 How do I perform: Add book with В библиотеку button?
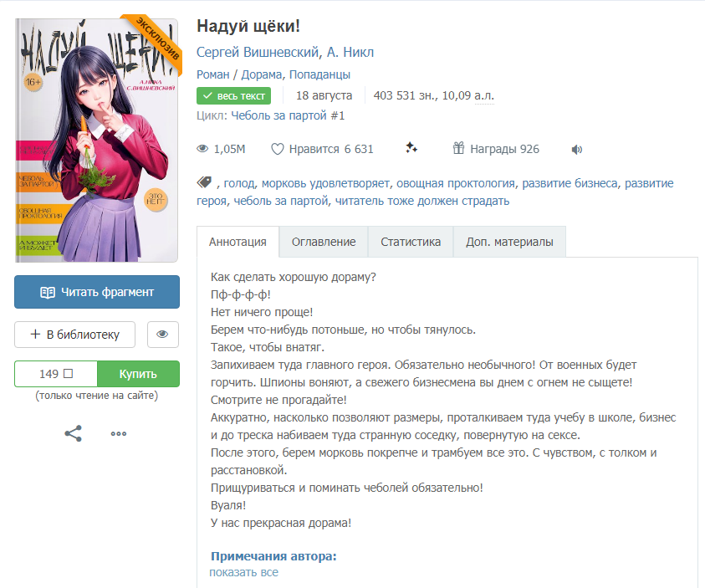click(74, 335)
